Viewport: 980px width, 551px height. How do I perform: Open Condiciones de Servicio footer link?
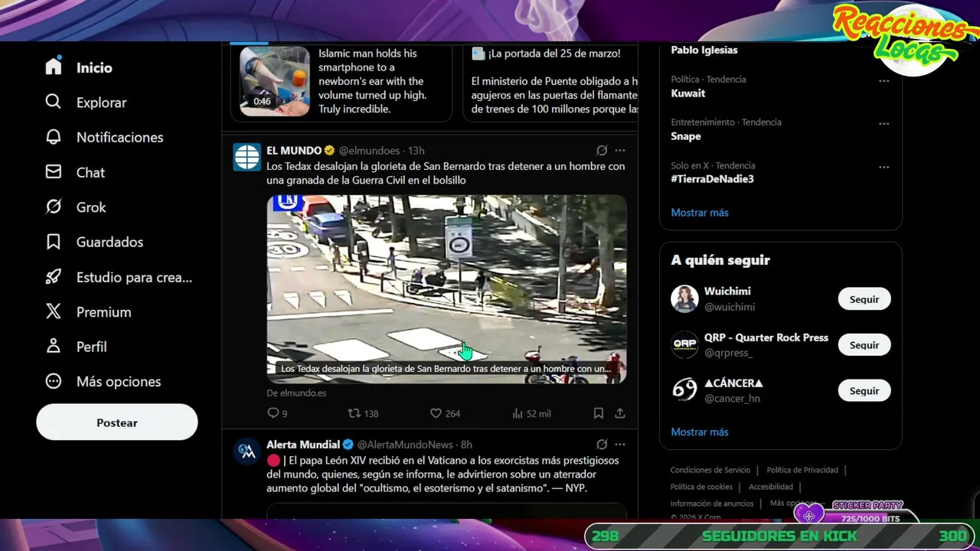[x=710, y=470]
